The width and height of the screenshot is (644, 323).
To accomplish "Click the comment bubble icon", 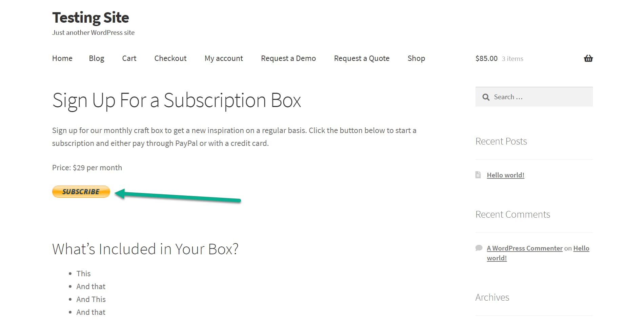I will 479,248.
